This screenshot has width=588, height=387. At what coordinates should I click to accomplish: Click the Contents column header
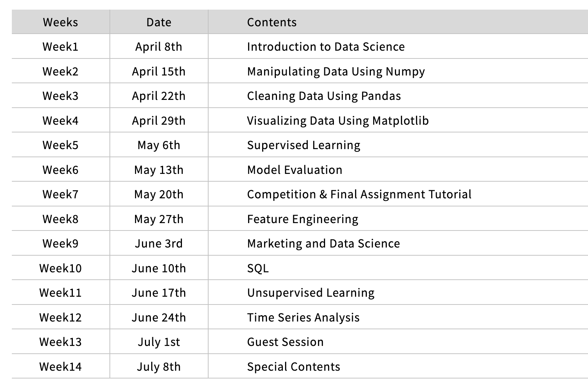point(272,22)
